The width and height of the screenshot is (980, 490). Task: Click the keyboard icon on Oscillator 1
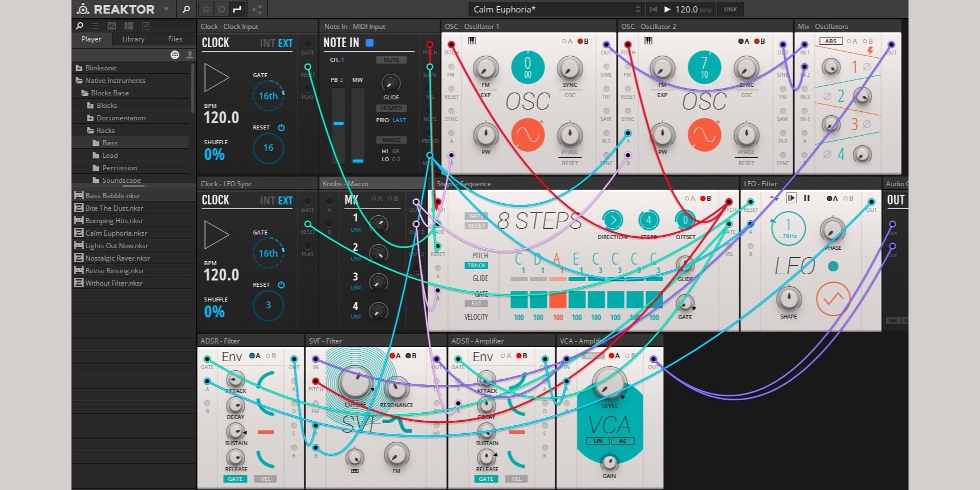pyautogui.click(x=472, y=41)
